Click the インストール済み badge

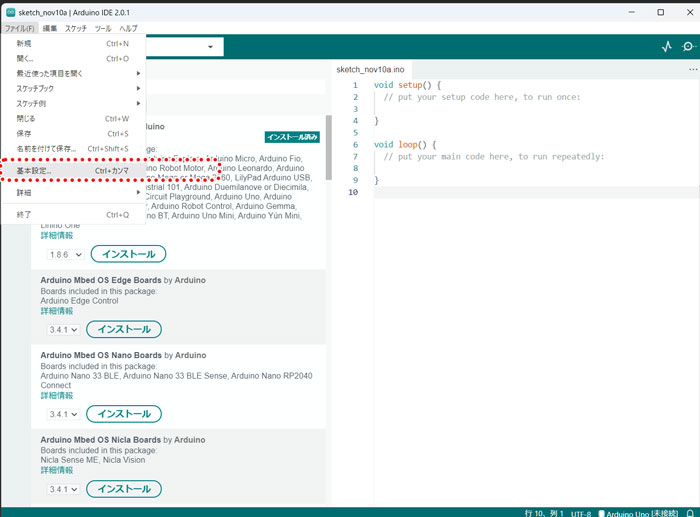292,137
